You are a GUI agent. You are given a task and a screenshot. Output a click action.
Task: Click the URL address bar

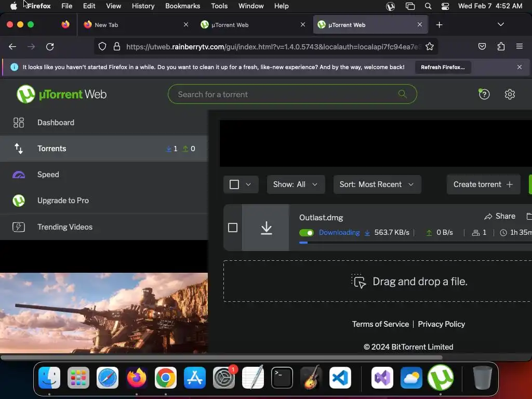267,46
